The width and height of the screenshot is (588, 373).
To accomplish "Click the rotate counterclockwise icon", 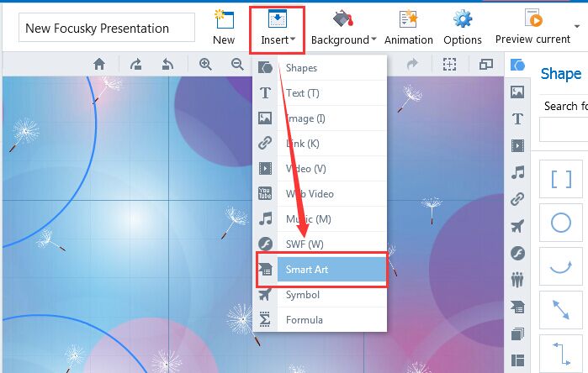I will (x=167, y=65).
